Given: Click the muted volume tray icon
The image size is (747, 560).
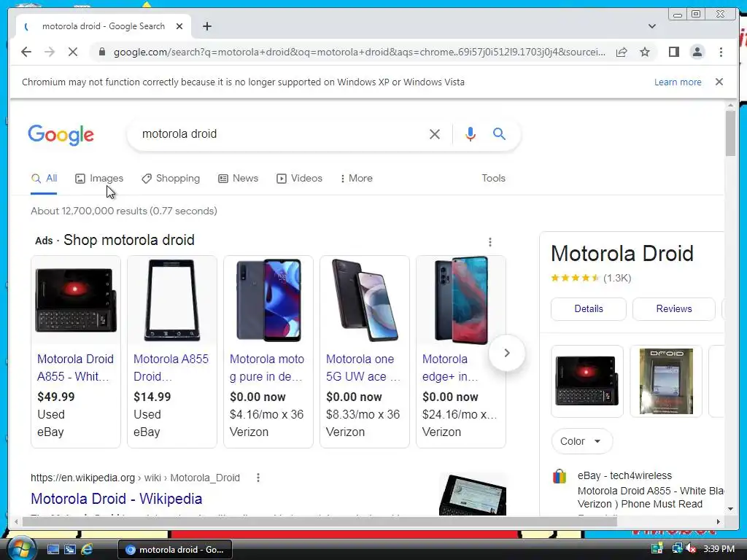Looking at the screenshot, I should click(690, 549).
